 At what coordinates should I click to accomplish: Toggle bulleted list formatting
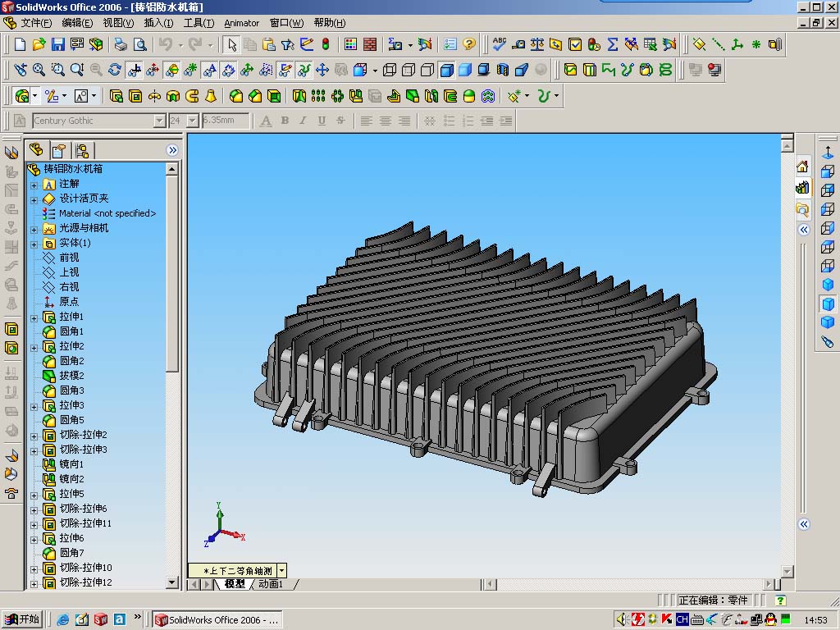[x=449, y=121]
